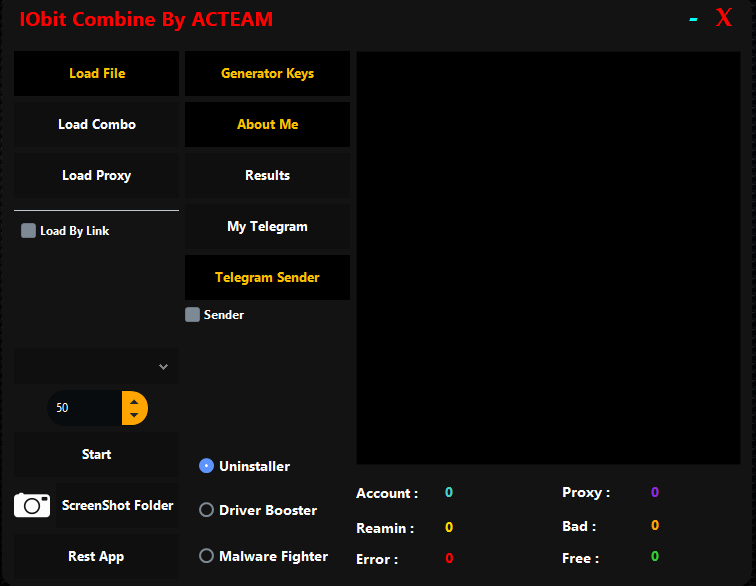
Task: Click the Account : label
Action: pyautogui.click(x=387, y=493)
